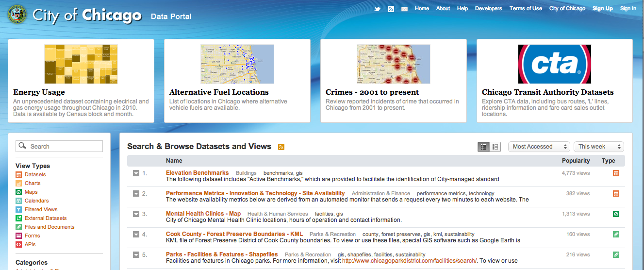Open the Energy Usage treemap thumbnail
Image resolution: width=644 pixels, height=270 pixels.
click(81, 64)
